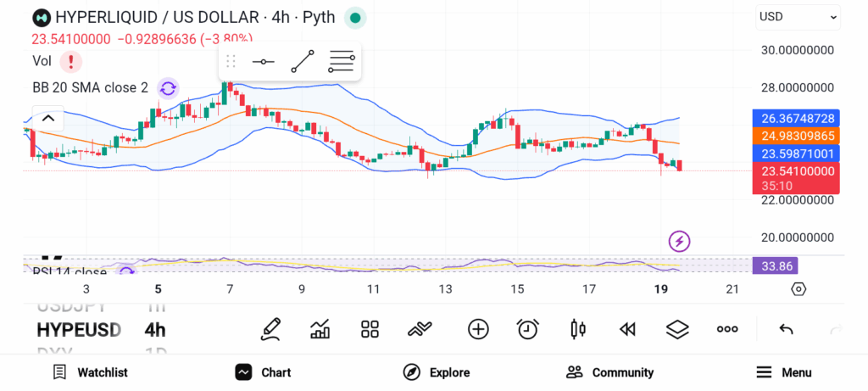Open the three-dot more options icon

[727, 329]
